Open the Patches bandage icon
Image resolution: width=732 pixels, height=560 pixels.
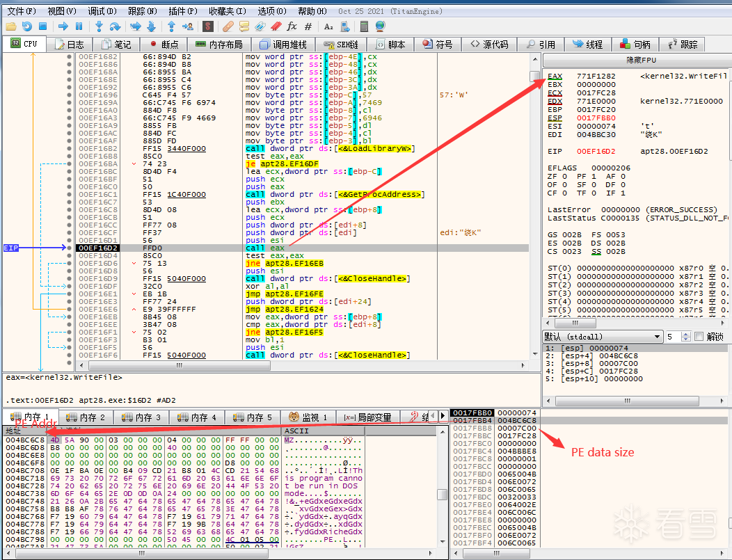pos(228,26)
